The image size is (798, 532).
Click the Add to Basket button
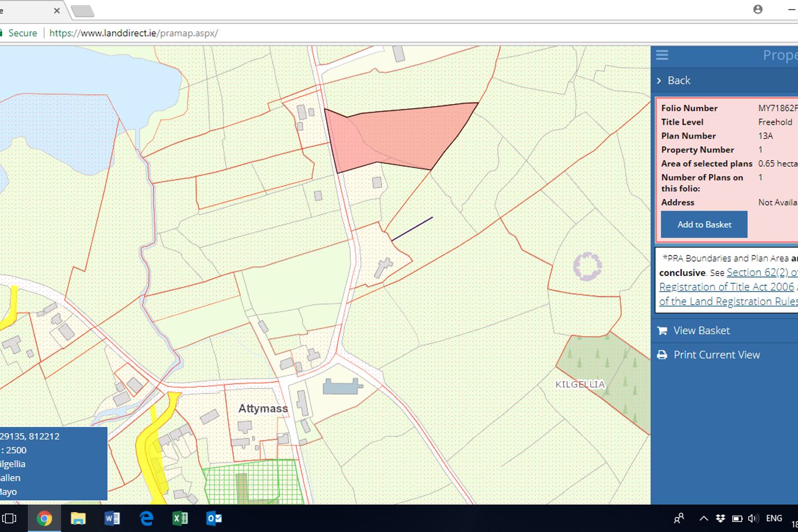coord(704,224)
